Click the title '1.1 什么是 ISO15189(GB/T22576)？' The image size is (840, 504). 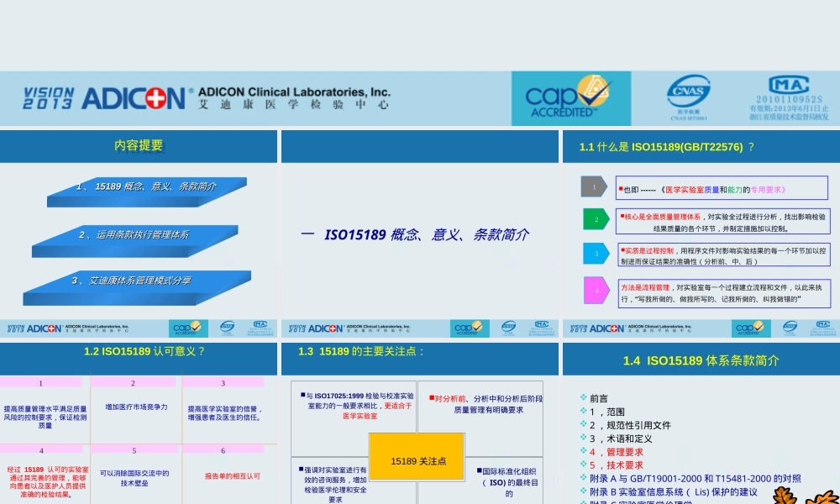[666, 147]
